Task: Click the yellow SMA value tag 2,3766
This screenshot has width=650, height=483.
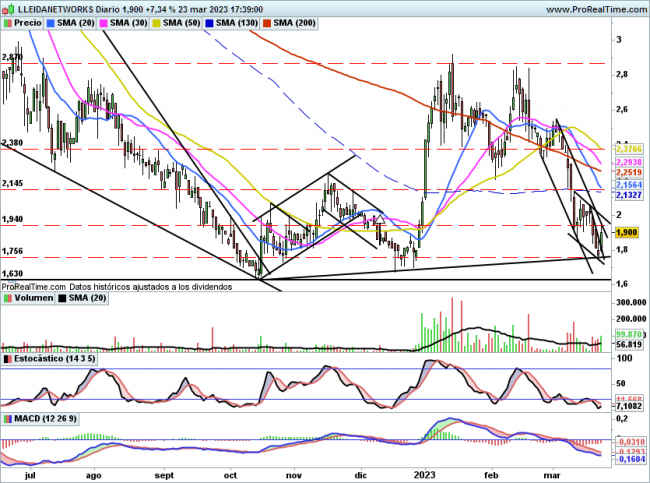Action: click(x=629, y=148)
